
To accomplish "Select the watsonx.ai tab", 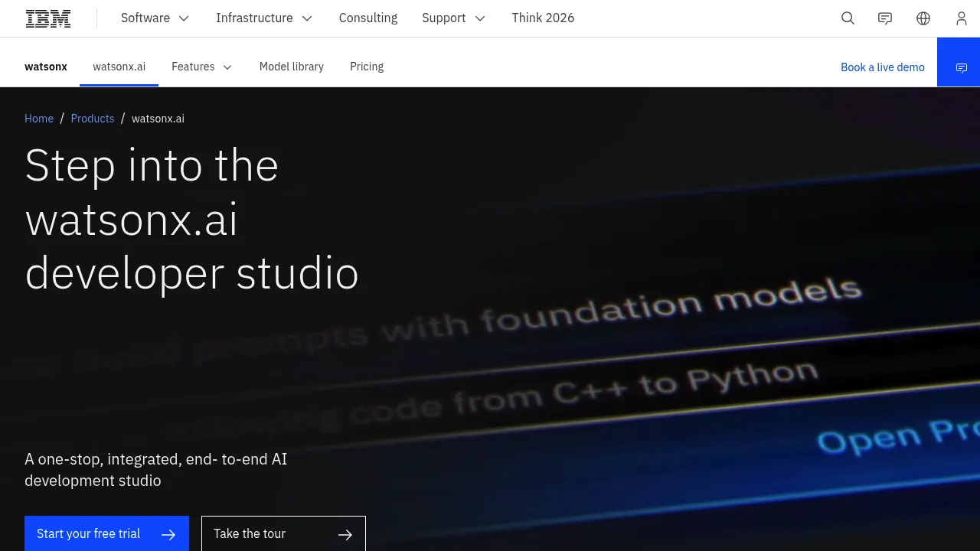I will tap(119, 67).
